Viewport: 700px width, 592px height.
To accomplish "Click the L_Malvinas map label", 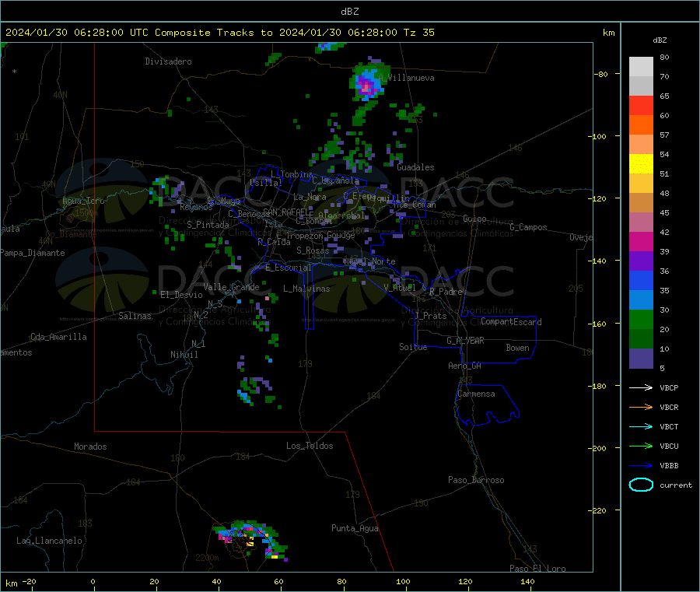I will click(x=306, y=289).
